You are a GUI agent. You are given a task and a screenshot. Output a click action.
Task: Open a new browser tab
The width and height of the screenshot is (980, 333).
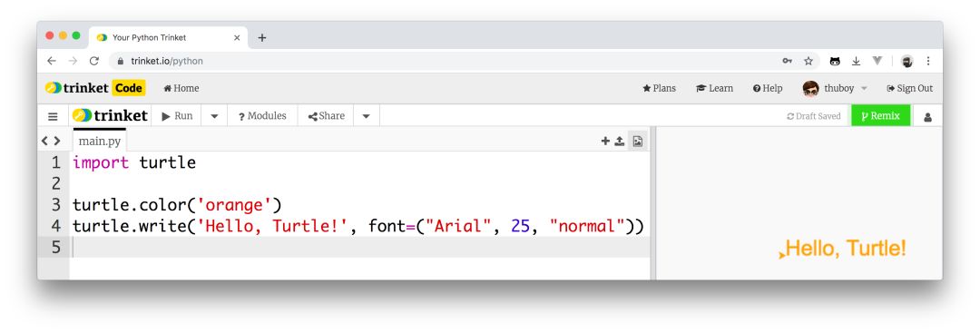pos(262,37)
